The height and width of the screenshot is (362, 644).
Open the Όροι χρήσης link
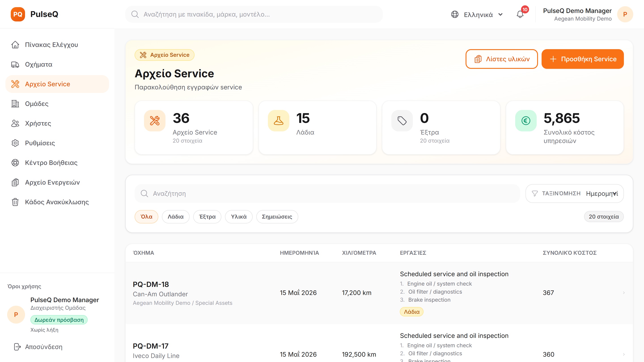(x=24, y=286)
